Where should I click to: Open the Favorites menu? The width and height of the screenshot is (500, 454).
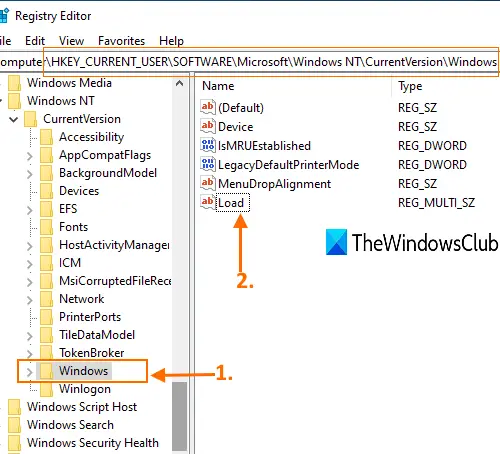(121, 41)
